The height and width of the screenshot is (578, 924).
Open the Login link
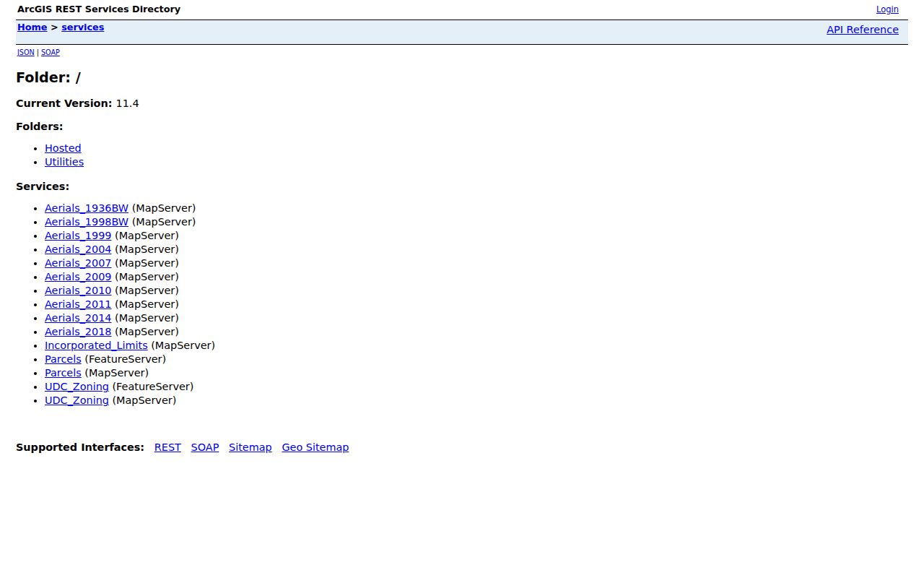[887, 9]
